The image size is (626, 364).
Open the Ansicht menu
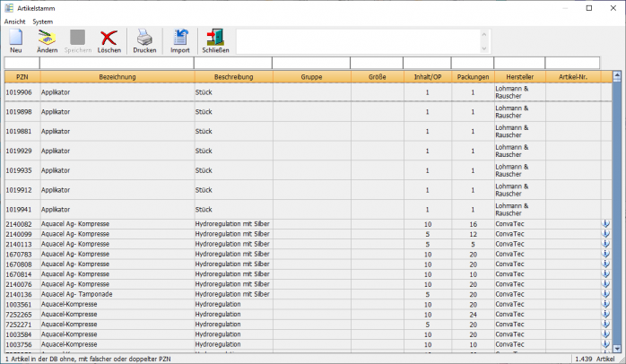[14, 22]
